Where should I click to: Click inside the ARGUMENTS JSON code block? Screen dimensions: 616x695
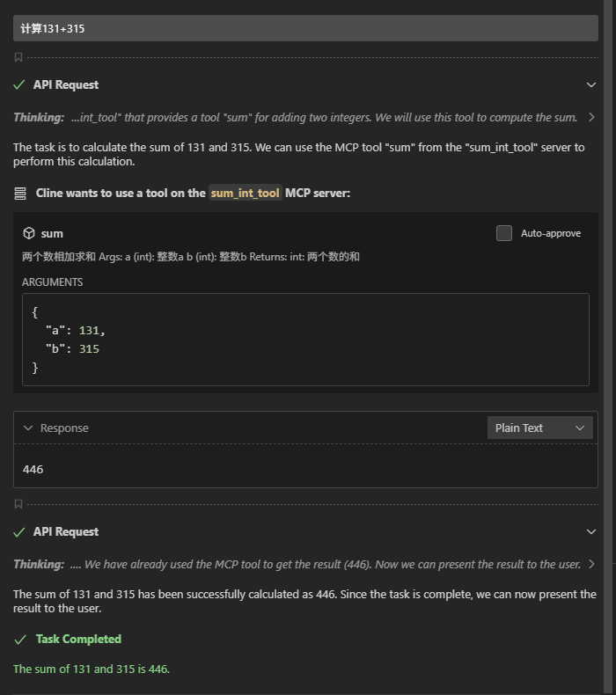tap(305, 340)
